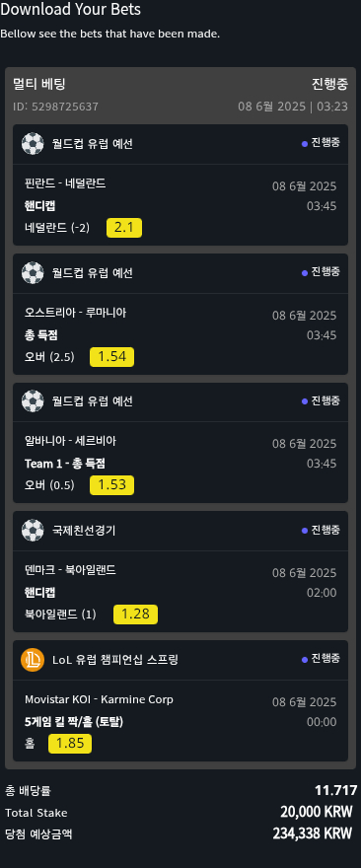361x868 pixels.
Task: Select the 2.1 odds badge
Action: 124,228
